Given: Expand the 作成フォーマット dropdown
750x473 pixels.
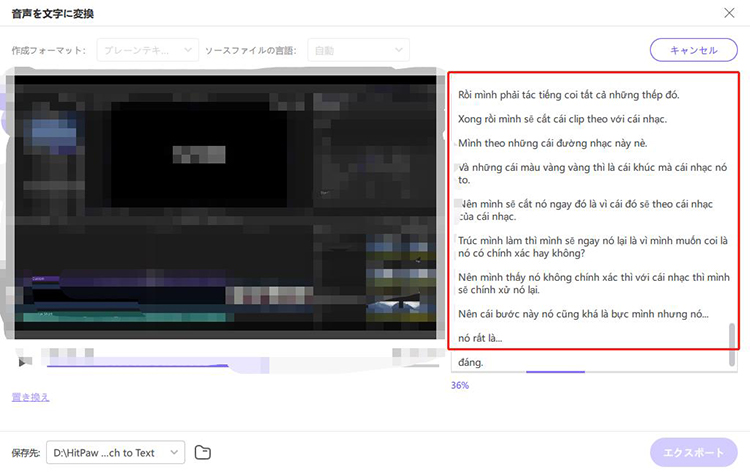Looking at the screenshot, I should point(147,49).
